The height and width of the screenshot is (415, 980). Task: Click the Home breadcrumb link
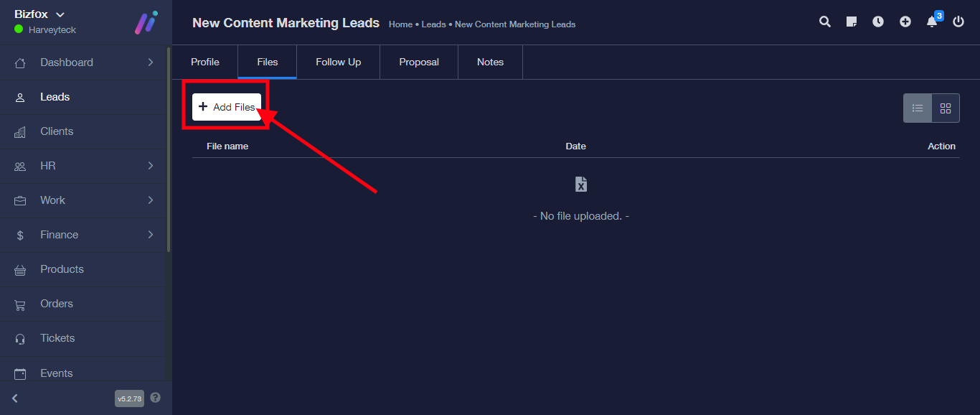coord(400,24)
